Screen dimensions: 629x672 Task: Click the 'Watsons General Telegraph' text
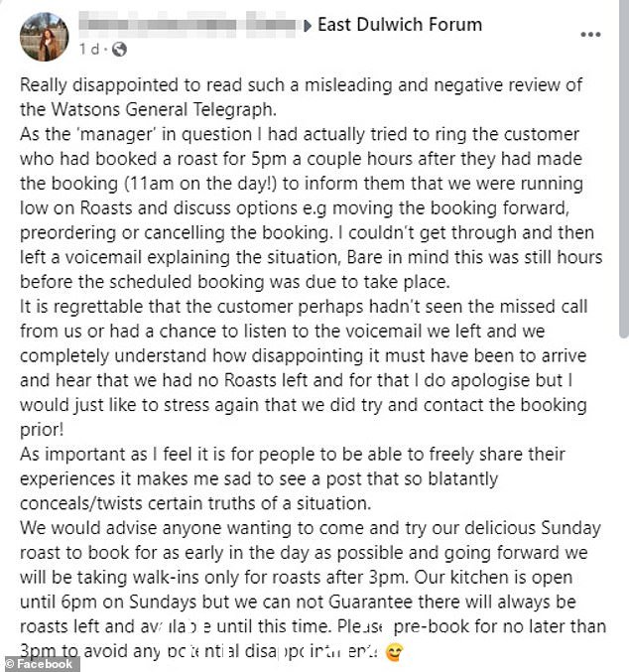[x=164, y=110]
